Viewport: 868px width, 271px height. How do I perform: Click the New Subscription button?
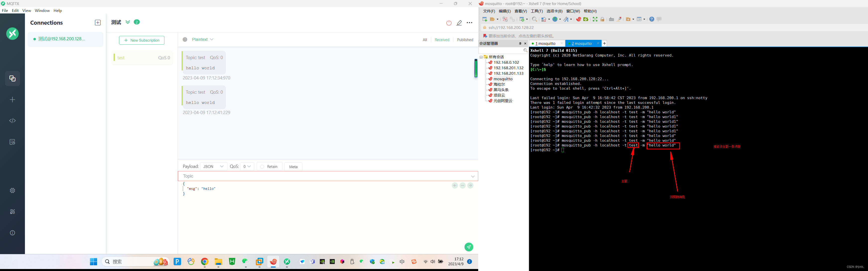pos(141,40)
